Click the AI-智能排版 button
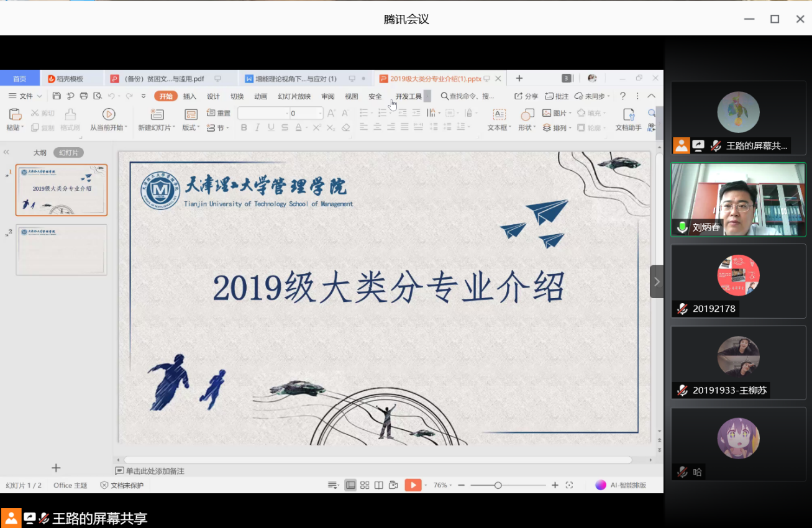This screenshot has height=528, width=812. coord(621,485)
